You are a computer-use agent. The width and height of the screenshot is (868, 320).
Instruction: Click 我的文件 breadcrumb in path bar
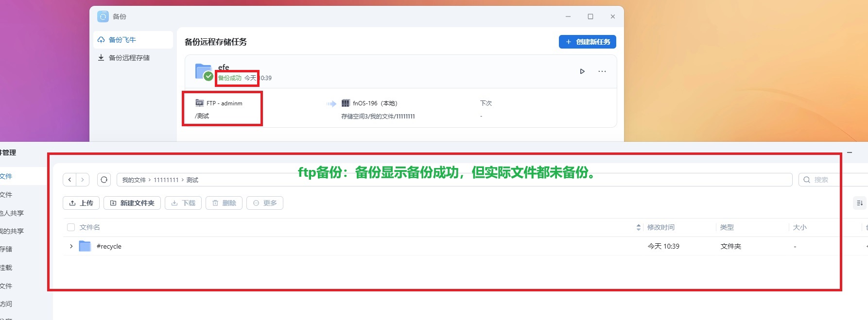(134, 180)
